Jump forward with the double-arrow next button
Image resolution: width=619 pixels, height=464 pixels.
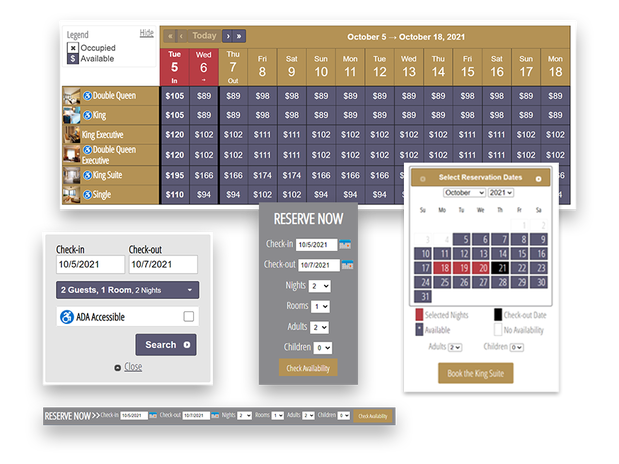(x=239, y=36)
